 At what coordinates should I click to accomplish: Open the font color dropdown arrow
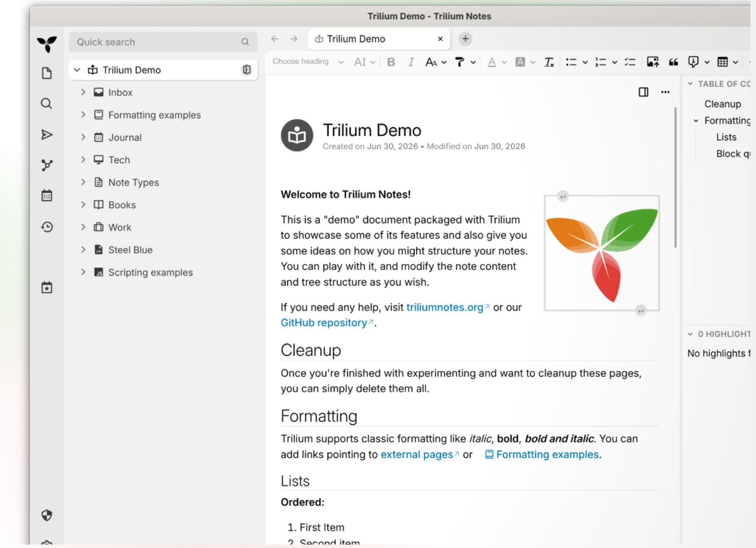pos(505,62)
